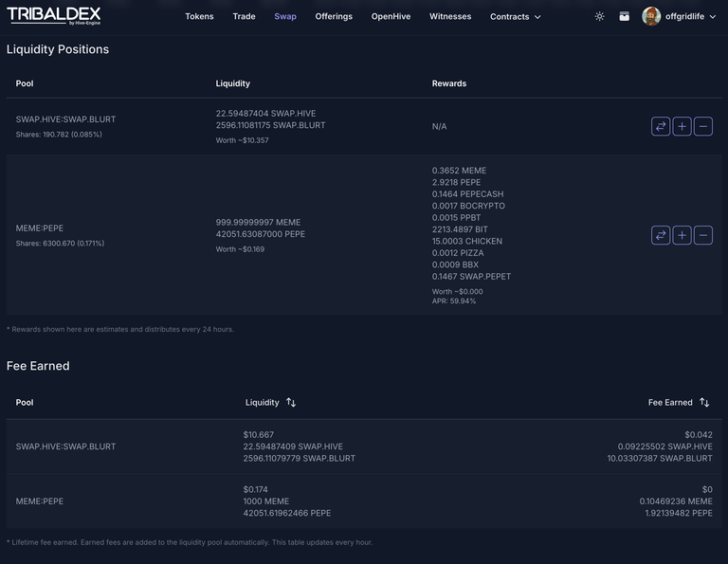Click APR: 59.94% text

tap(454, 300)
